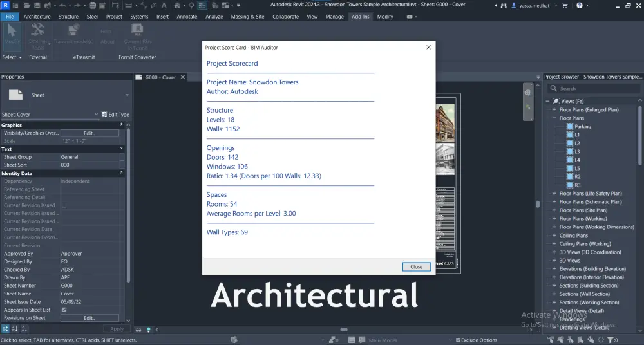644x345 pixels.
Task: Click the Save disk icon in quick access toolbar
Action: pyautogui.click(x=37, y=5)
